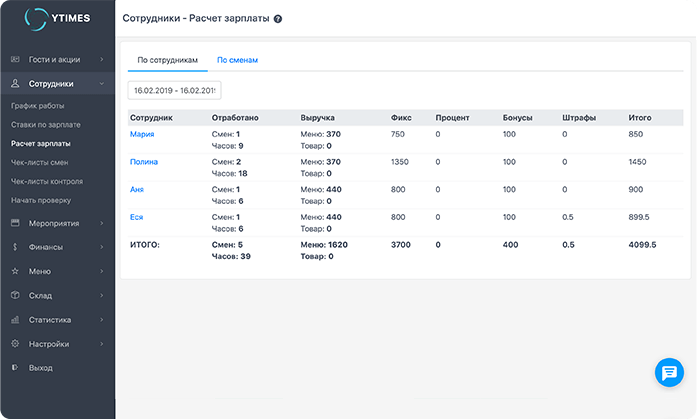Expand the Мероприятия menu chevron
This screenshot has height=419, width=697.
click(x=102, y=223)
